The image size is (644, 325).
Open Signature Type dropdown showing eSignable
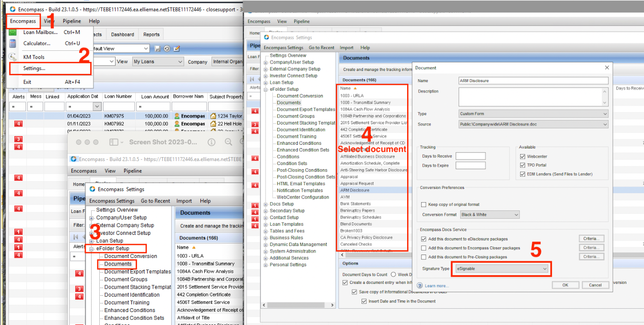click(x=502, y=268)
